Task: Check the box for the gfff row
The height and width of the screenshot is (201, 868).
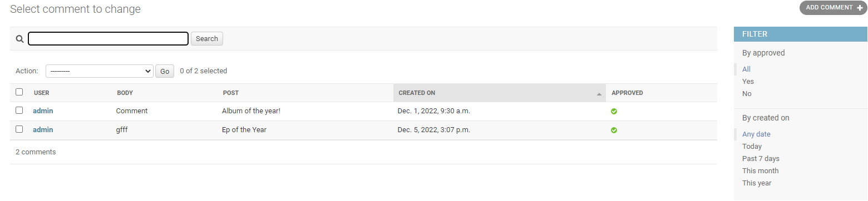Action: point(19,129)
